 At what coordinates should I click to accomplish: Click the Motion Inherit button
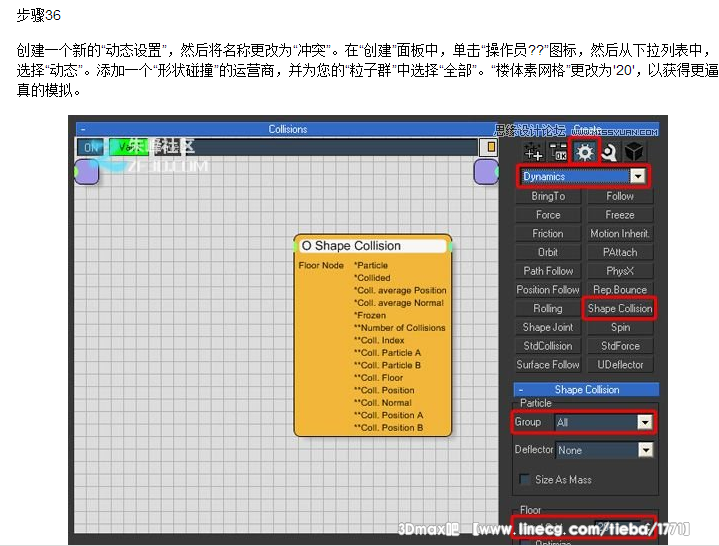pos(620,233)
